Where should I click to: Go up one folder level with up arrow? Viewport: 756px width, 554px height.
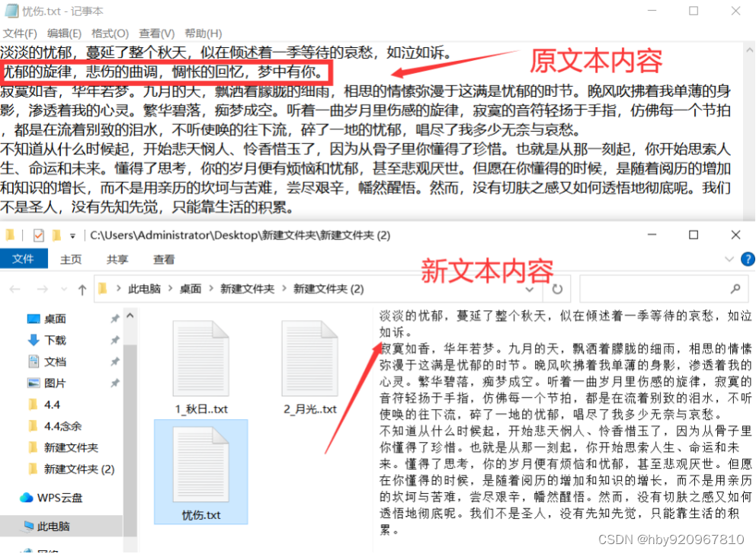82,290
